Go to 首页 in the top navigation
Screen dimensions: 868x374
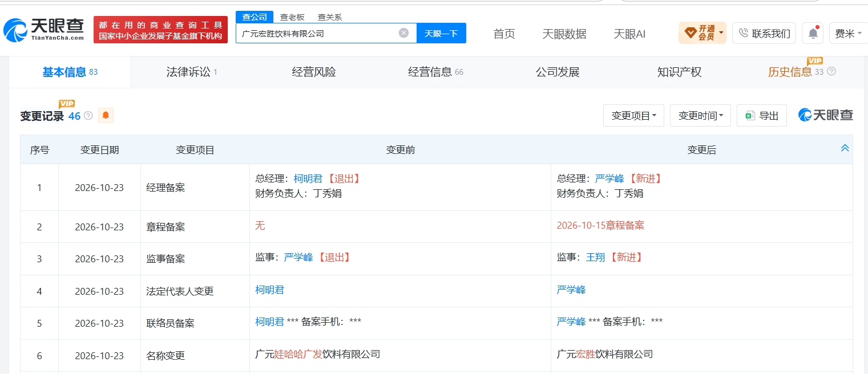504,34
